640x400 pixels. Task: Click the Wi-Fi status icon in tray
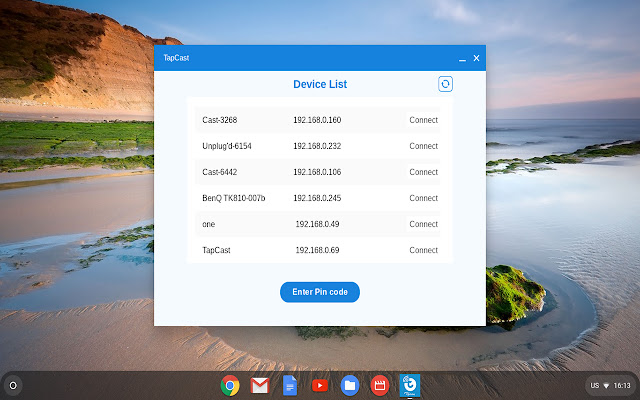tap(606, 386)
